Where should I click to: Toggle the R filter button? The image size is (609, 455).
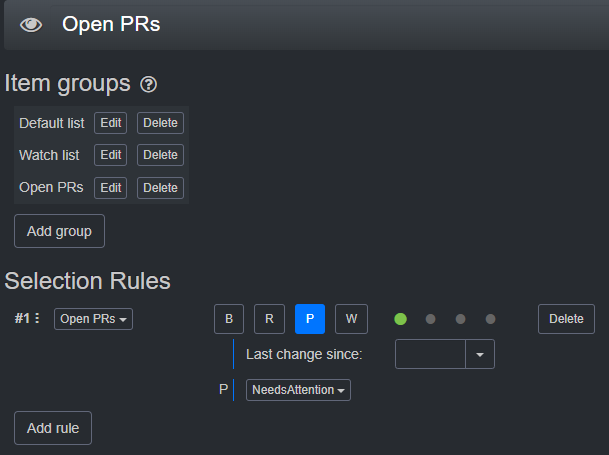click(269, 319)
